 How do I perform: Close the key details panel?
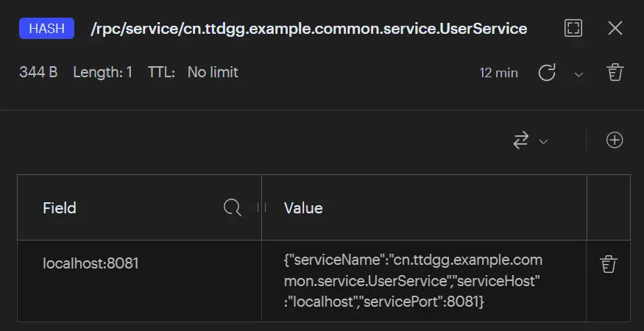615,29
